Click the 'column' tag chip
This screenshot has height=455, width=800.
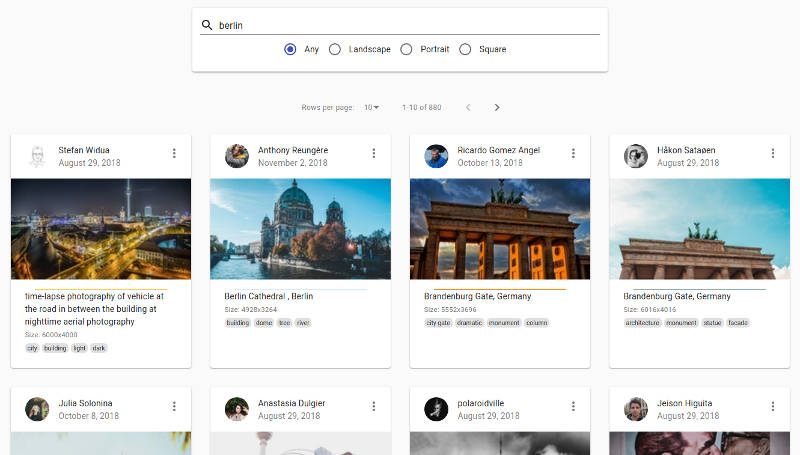536,322
